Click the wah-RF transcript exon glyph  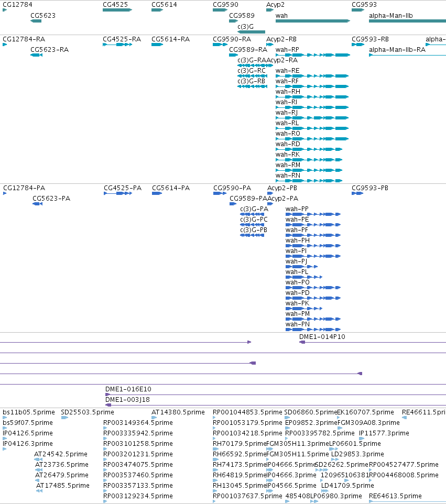(x=312, y=86)
